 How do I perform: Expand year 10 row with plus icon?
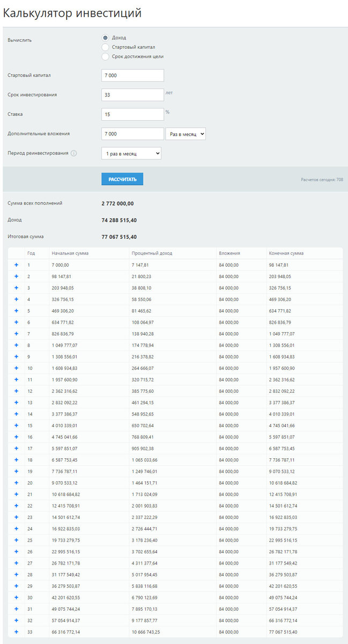(x=16, y=368)
